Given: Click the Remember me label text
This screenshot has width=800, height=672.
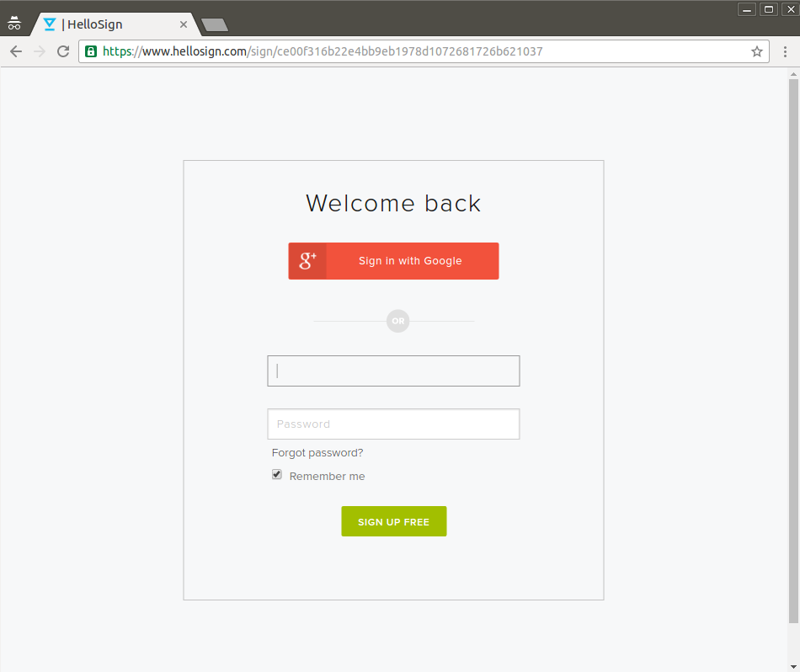Looking at the screenshot, I should (x=327, y=476).
